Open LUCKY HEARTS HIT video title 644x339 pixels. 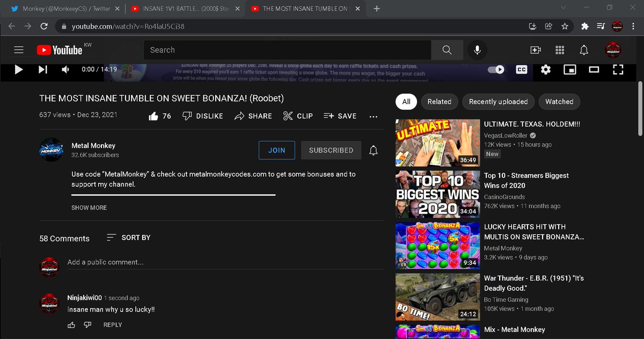point(534,232)
